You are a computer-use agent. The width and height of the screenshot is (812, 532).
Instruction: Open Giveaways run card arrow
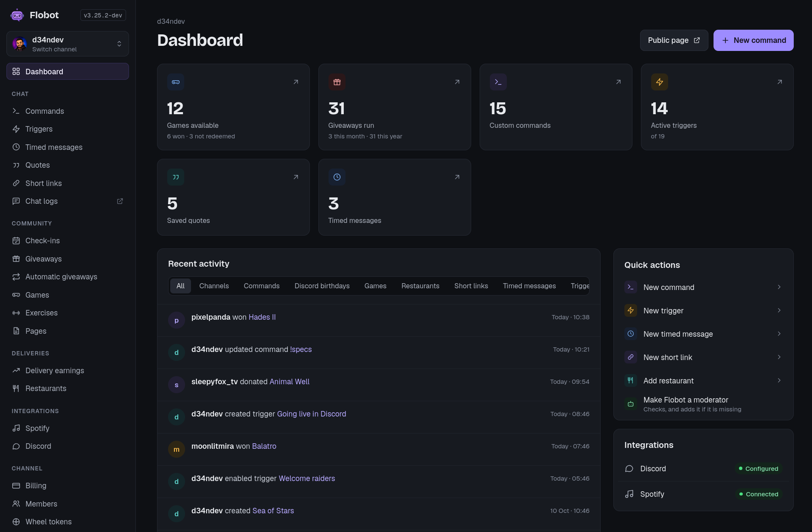point(457,82)
